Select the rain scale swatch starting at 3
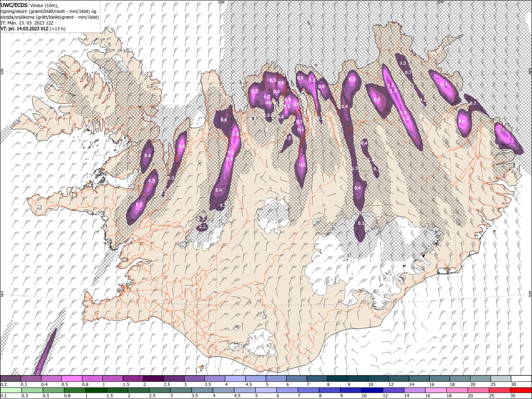 click(x=181, y=390)
